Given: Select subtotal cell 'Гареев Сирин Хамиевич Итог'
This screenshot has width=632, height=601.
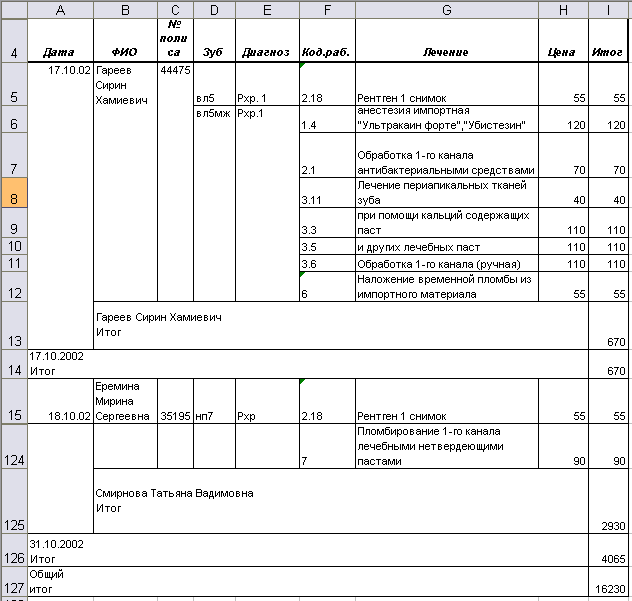Looking at the screenshot, I should click(x=341, y=325).
